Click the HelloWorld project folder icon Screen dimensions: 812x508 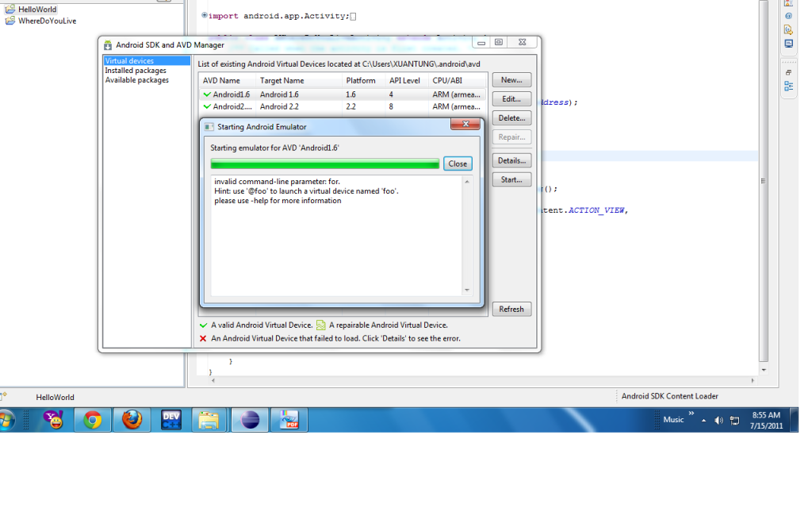tap(10, 9)
